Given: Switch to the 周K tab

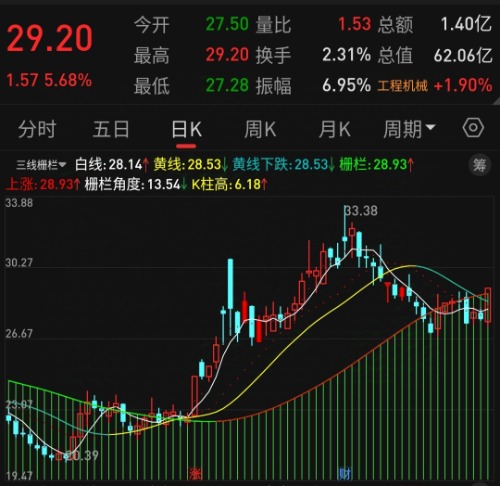Looking at the screenshot, I should [260, 129].
